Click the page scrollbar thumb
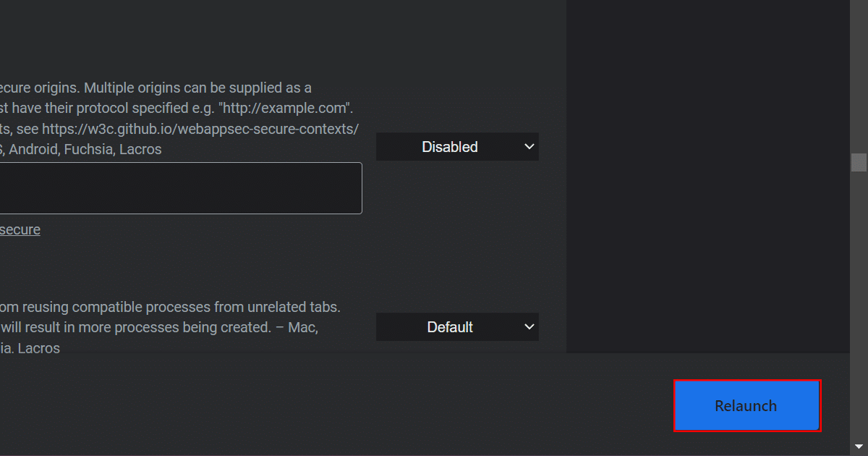This screenshot has height=456, width=868. [859, 162]
